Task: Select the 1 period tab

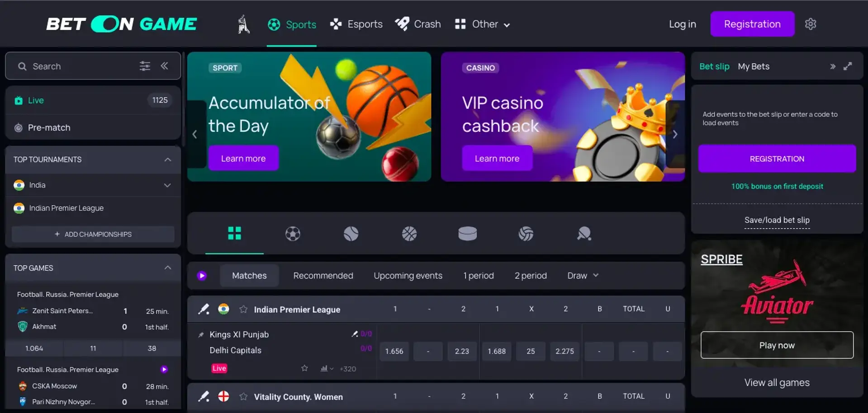Action: click(x=479, y=276)
